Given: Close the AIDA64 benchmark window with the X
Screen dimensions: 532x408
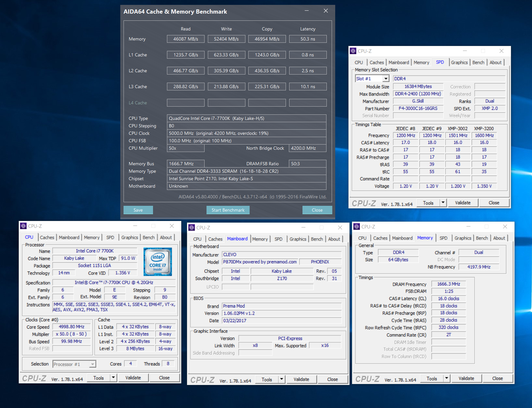Looking at the screenshot, I should pyautogui.click(x=326, y=11).
